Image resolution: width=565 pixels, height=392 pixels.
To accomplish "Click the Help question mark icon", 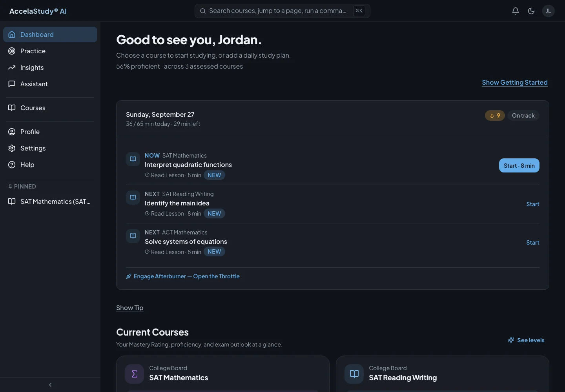I will [12, 165].
